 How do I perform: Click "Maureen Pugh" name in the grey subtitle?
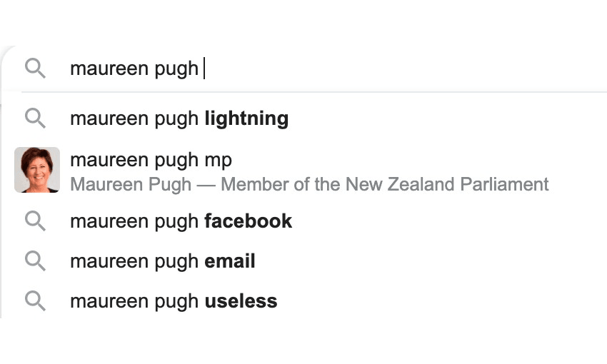point(131,184)
